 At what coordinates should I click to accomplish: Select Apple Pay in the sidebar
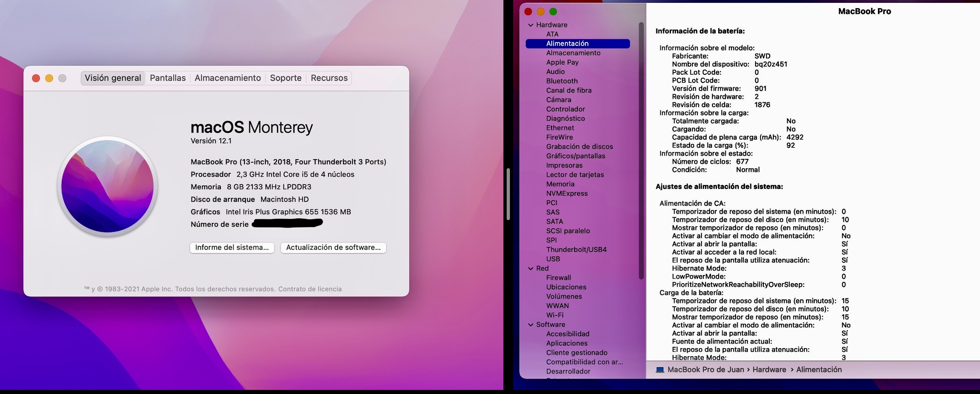click(x=562, y=62)
